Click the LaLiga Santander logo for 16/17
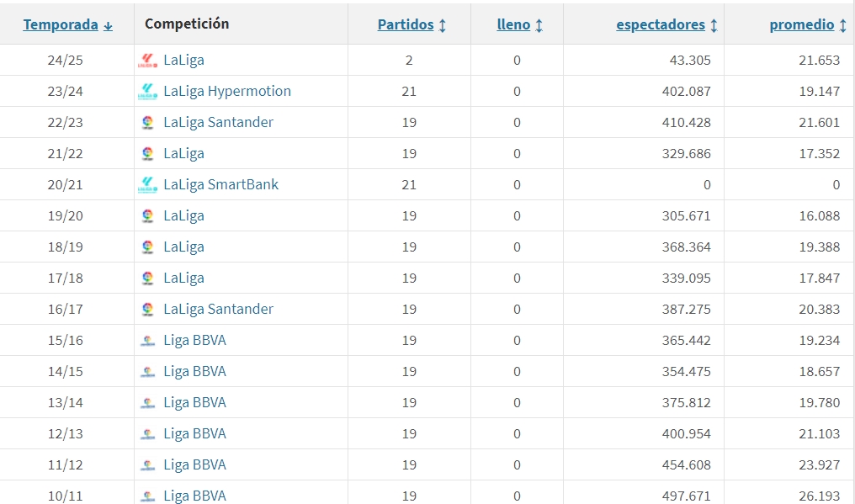The height and width of the screenshot is (504, 855). [148, 310]
